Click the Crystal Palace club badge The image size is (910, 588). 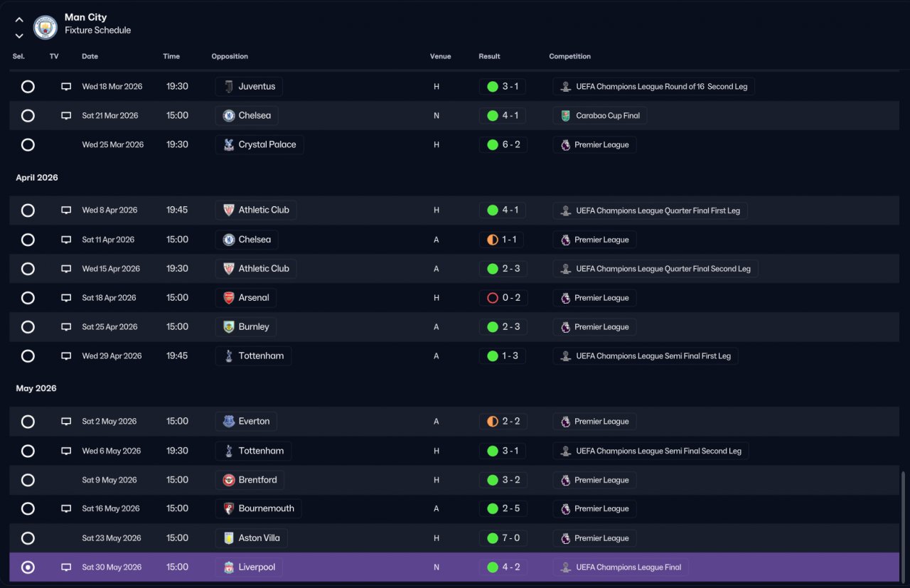coord(229,144)
